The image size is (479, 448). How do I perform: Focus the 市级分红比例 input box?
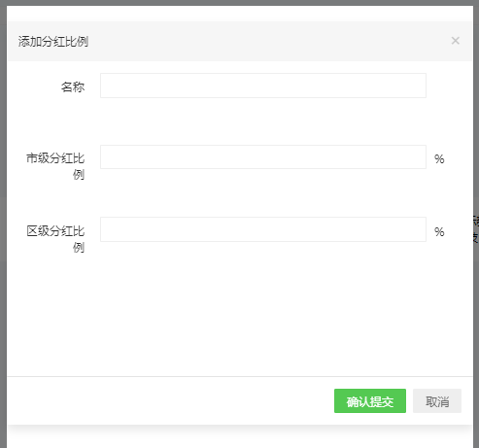coord(263,157)
